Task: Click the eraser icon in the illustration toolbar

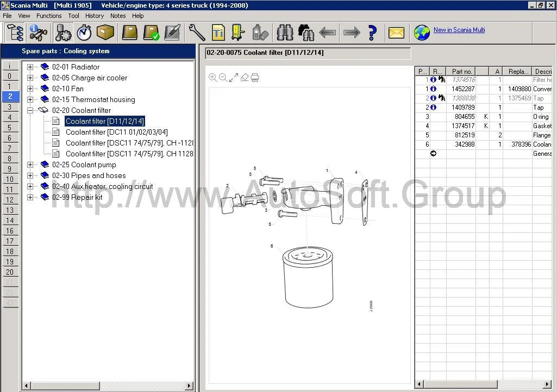Action: coord(245,77)
